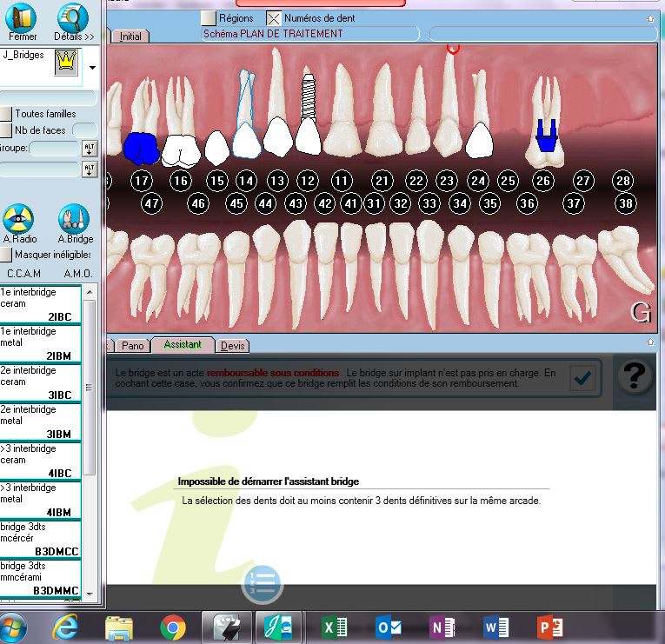Click the Fermer door icon
The height and width of the screenshot is (644, 665).
23,18
